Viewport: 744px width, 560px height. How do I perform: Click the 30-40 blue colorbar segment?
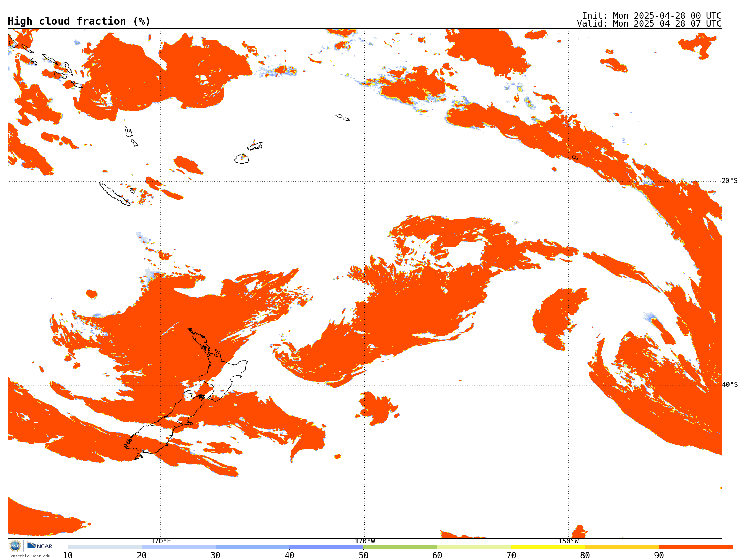coord(252,547)
